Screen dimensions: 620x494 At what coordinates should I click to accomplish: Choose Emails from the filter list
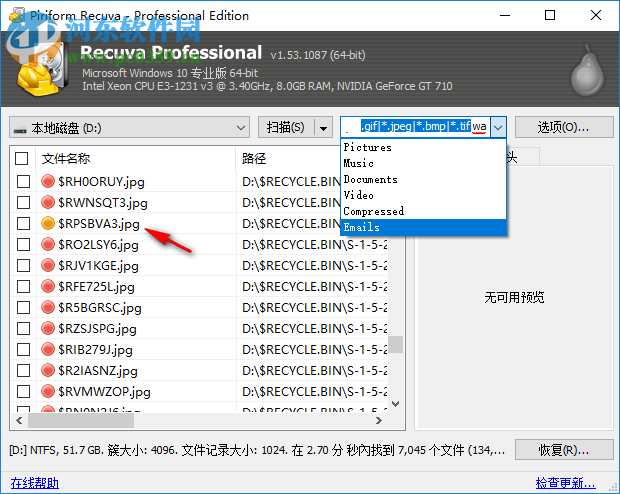coord(423,227)
